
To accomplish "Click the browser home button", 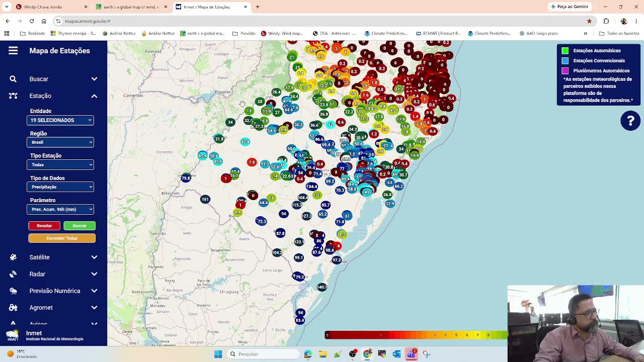I will click(x=44, y=21).
